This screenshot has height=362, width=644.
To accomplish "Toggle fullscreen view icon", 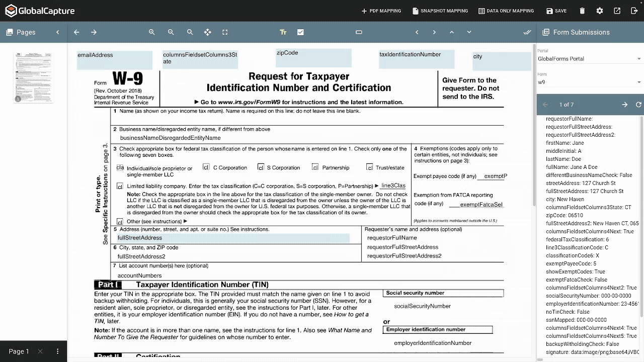I will [x=225, y=32].
